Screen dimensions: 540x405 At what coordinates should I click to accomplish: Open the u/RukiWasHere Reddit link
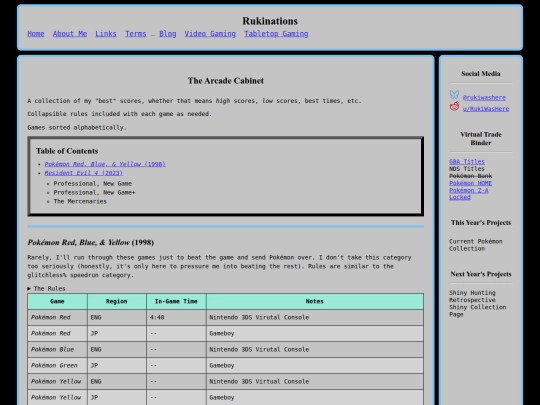coord(486,109)
